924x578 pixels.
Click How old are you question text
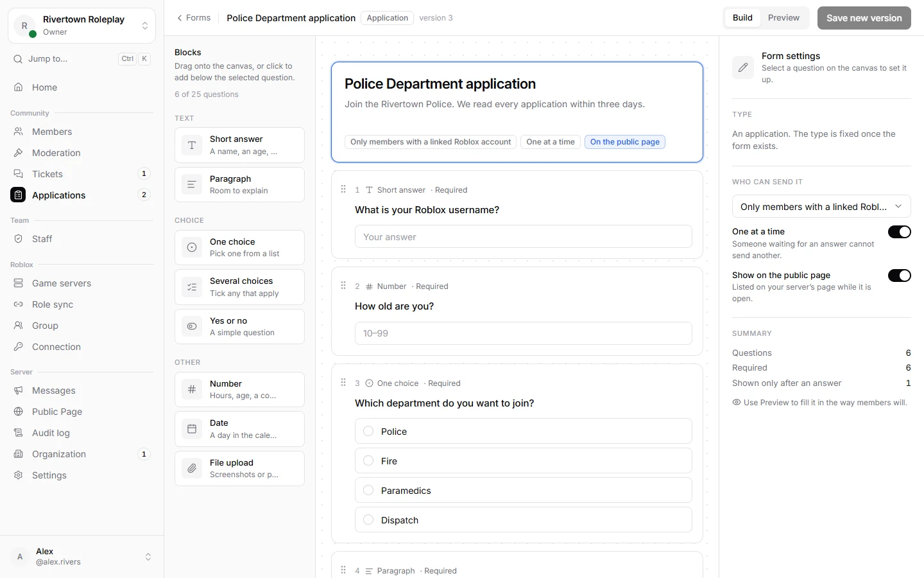pos(394,306)
